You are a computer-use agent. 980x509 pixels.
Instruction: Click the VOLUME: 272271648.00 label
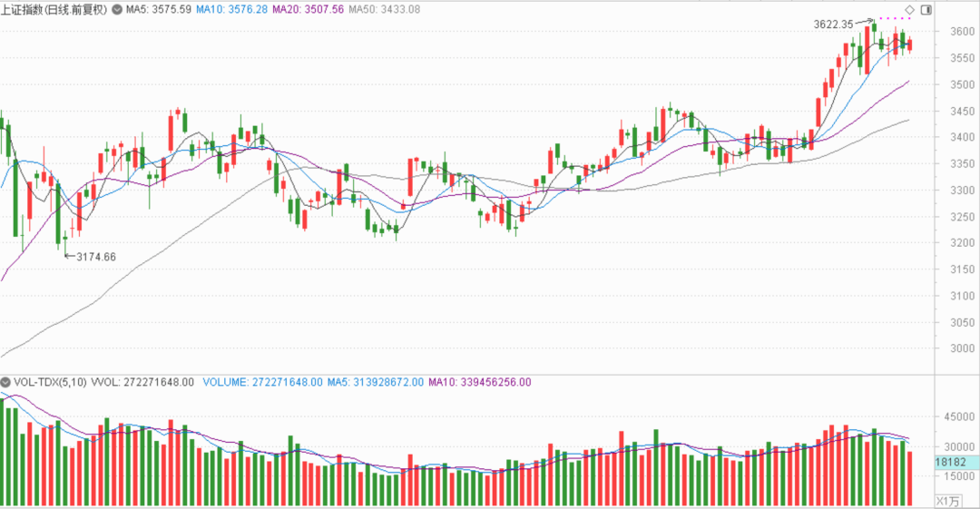pos(262,382)
